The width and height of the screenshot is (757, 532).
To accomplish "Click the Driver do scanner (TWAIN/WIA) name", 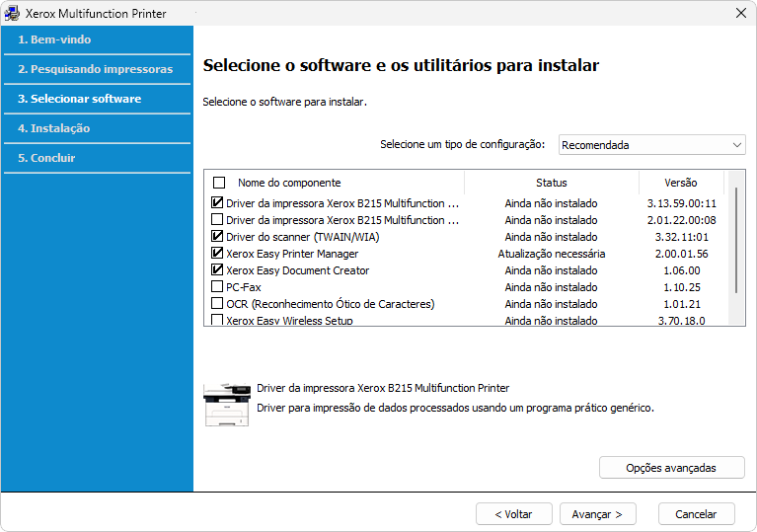I will [x=303, y=237].
